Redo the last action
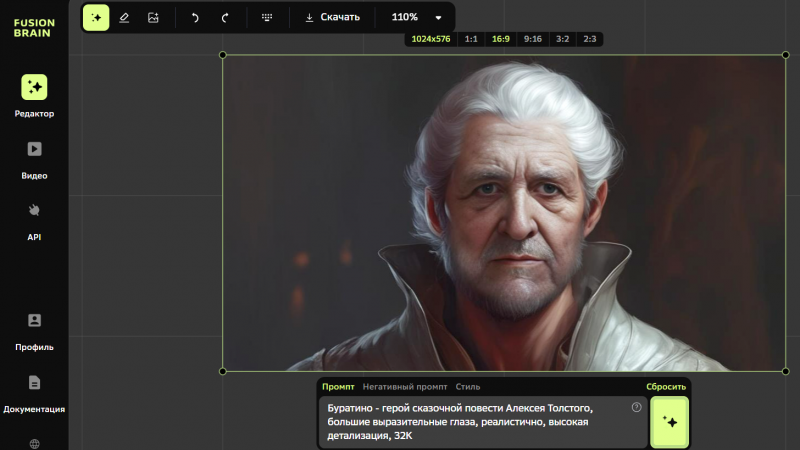800x450 pixels. pyautogui.click(x=225, y=18)
